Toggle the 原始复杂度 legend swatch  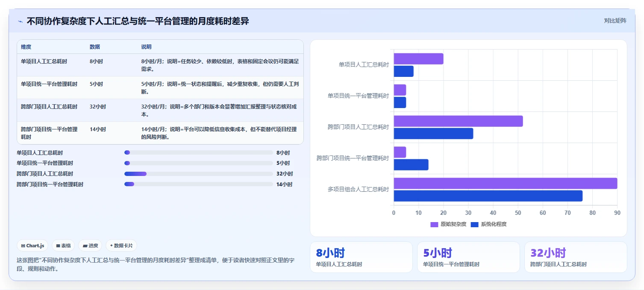434,224
